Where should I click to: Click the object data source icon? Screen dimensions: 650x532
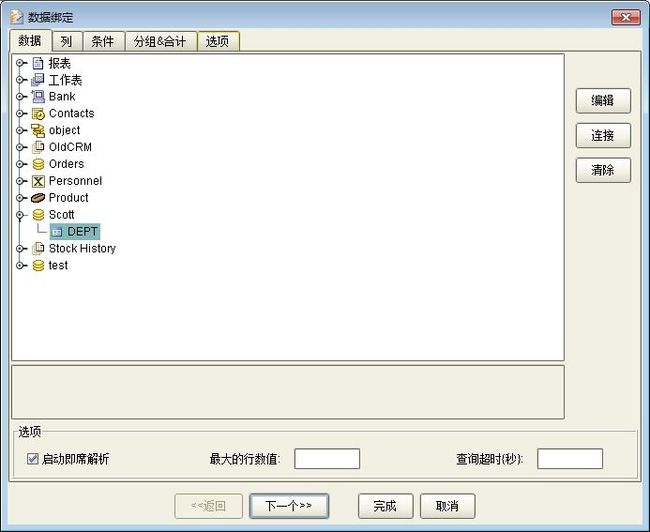tap(38, 131)
